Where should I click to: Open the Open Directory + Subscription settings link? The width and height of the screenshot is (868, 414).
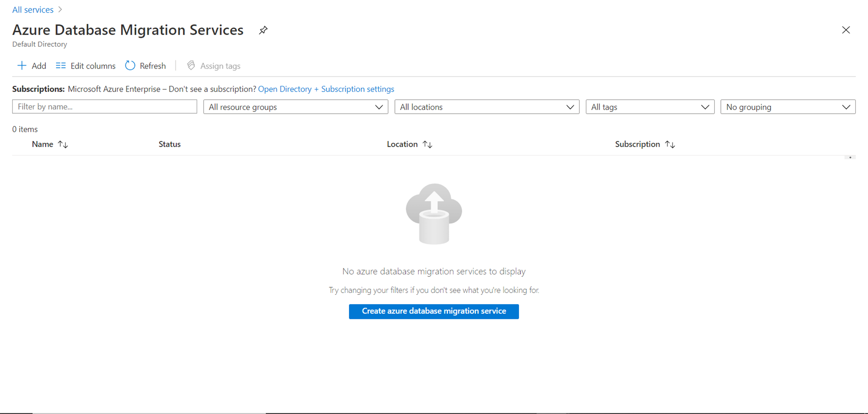point(326,89)
